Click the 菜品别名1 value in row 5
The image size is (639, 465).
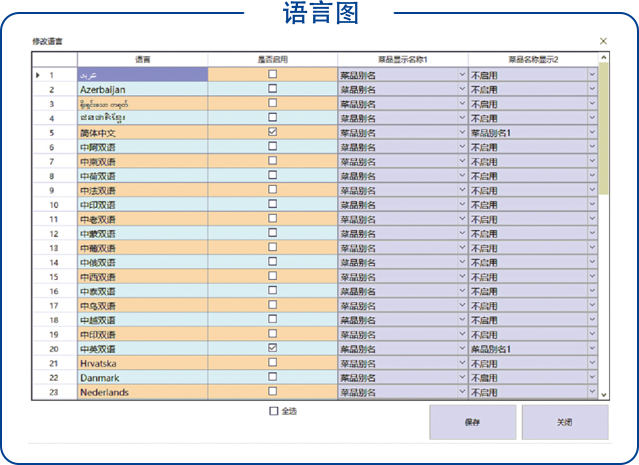(491, 133)
